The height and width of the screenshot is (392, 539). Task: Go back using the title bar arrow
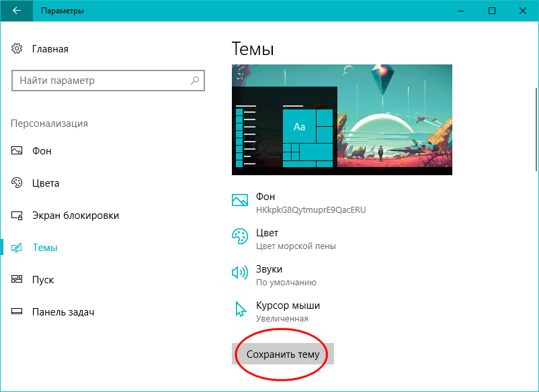17,11
